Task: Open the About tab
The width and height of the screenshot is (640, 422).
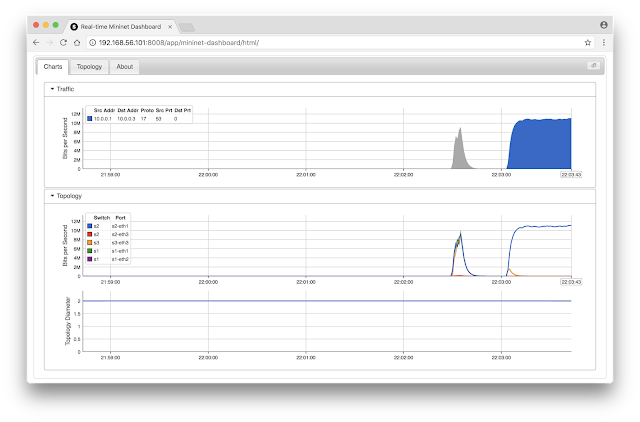Action: tap(124, 67)
